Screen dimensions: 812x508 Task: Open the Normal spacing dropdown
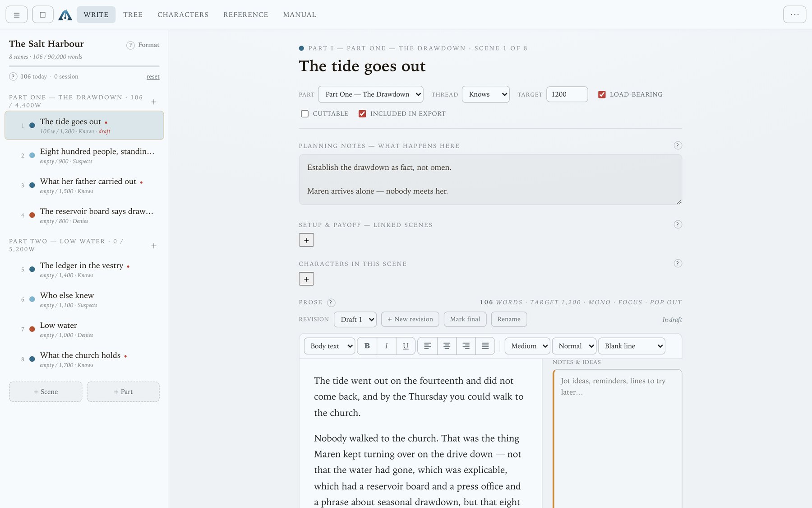click(x=574, y=346)
